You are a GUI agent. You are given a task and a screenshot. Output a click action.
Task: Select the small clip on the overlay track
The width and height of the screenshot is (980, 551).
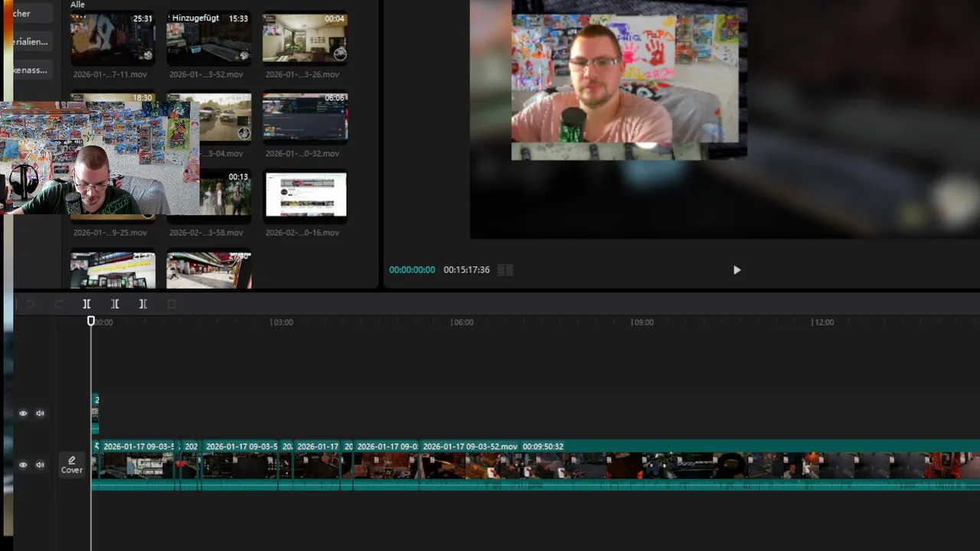95,413
